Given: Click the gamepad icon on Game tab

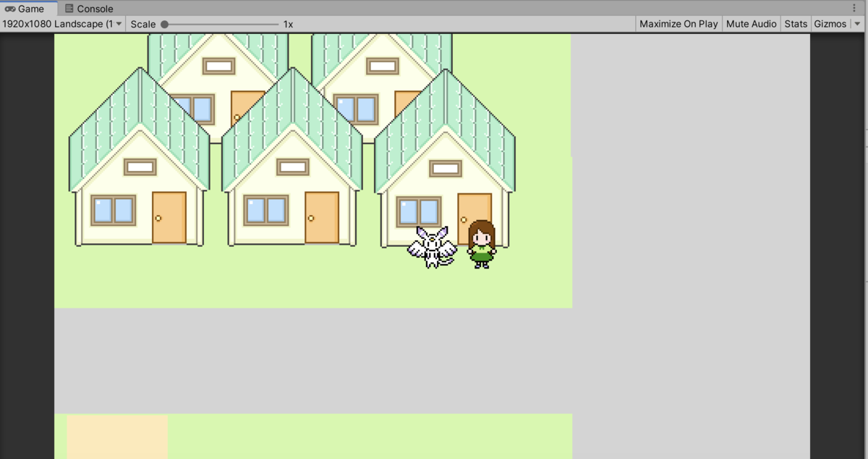Looking at the screenshot, I should pos(10,9).
